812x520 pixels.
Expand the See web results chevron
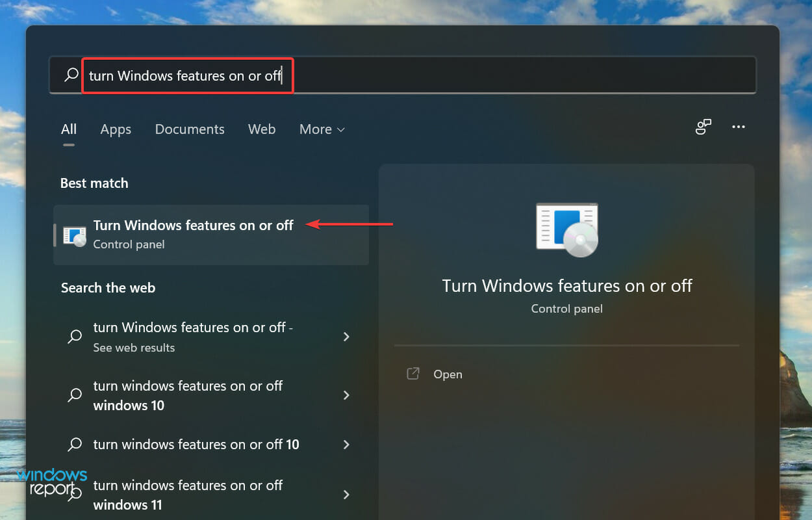346,337
